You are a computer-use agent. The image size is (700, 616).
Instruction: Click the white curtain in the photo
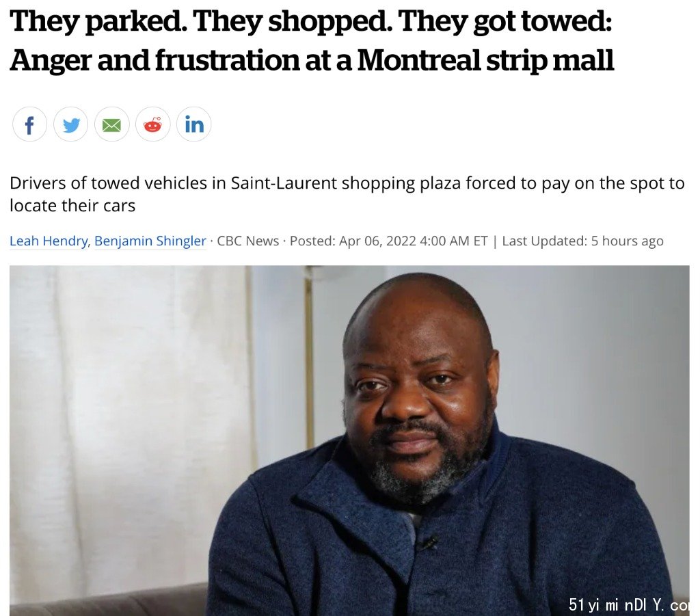[129, 424]
